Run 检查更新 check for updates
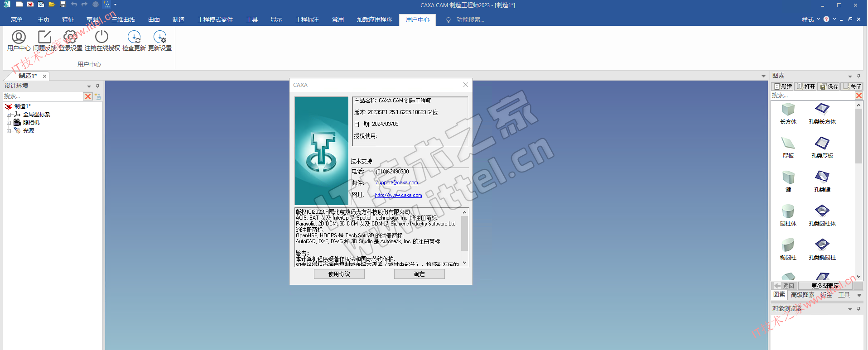Image resolution: width=868 pixels, height=350 pixels. click(134, 40)
